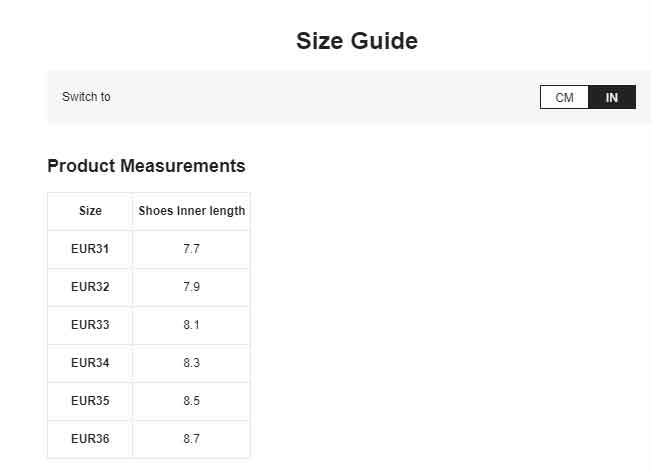Click the Switch to label

point(86,96)
